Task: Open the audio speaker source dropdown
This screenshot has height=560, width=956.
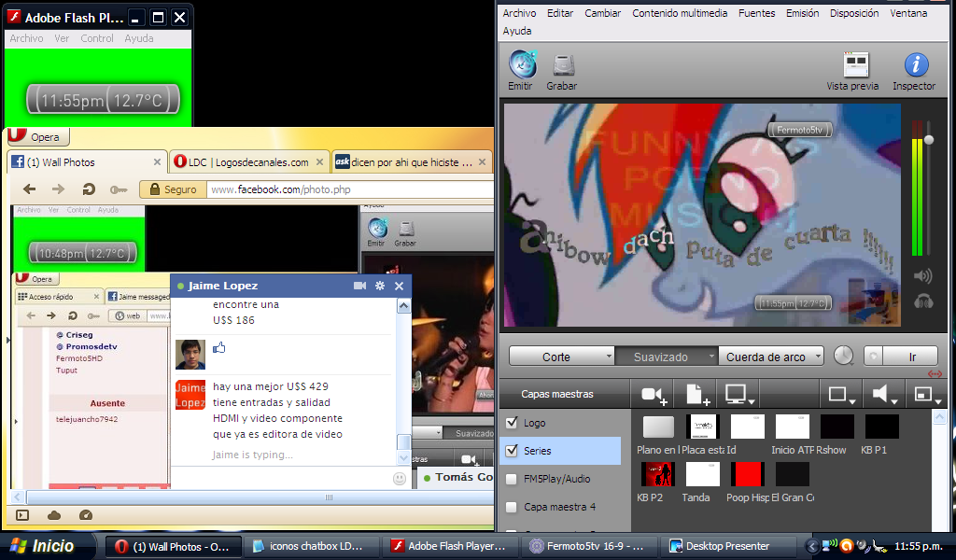Action: [x=883, y=395]
